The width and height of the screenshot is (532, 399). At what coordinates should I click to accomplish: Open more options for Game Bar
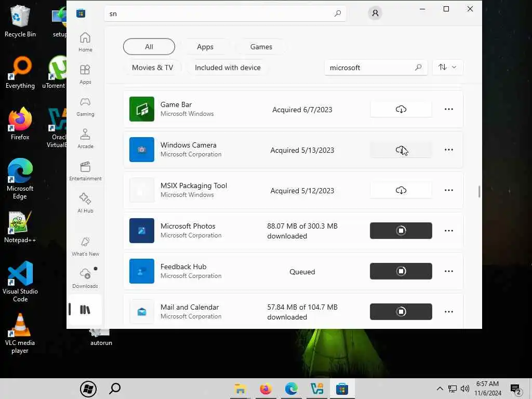coord(448,109)
